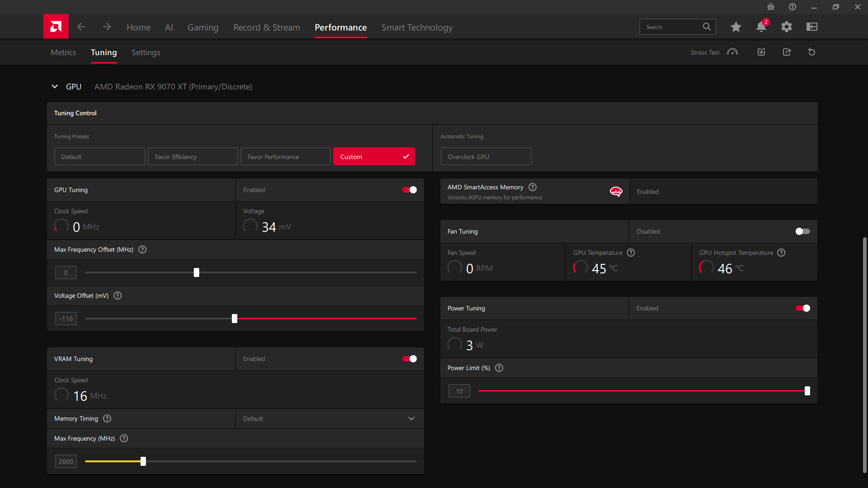This screenshot has width=868, height=488.
Task: Show help for Memory Timing
Action: [x=107, y=418]
